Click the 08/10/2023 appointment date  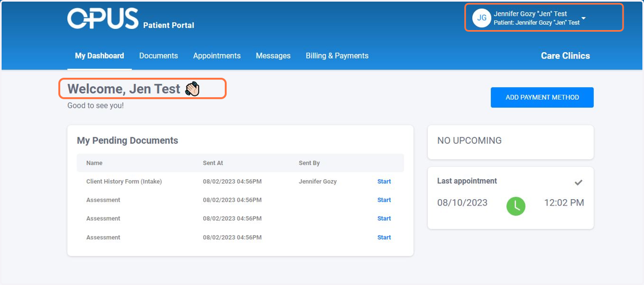pos(463,203)
